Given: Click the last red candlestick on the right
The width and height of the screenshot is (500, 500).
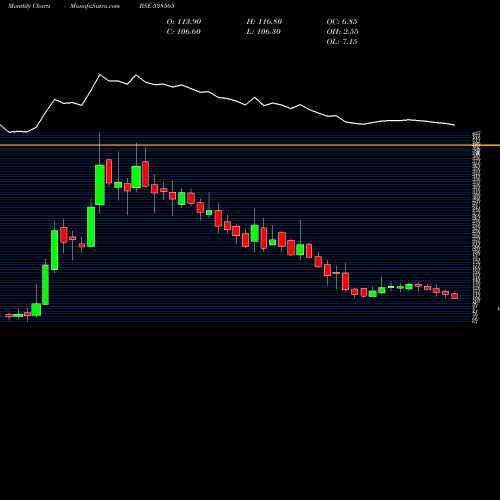Looking at the screenshot, I should pos(455,296).
